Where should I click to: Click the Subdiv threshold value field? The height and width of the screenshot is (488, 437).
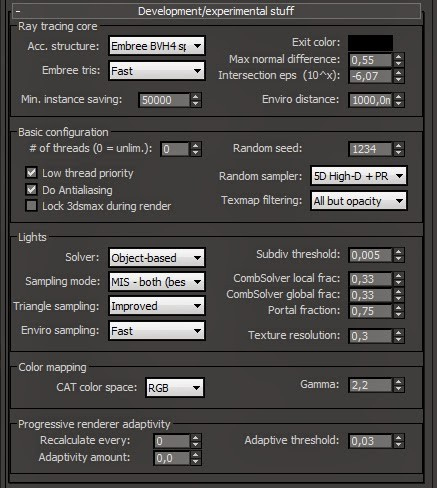[370, 255]
